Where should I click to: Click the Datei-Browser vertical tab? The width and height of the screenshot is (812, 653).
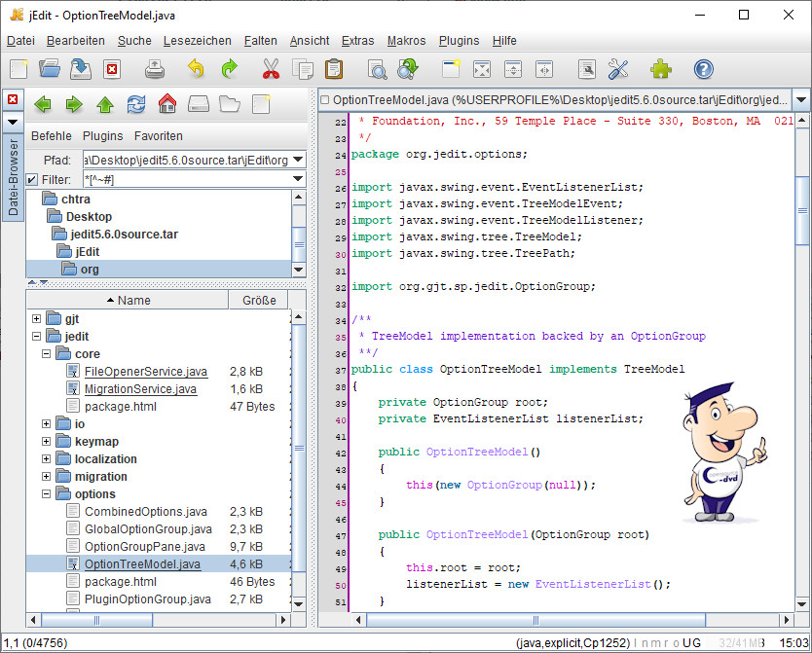pos(14,177)
